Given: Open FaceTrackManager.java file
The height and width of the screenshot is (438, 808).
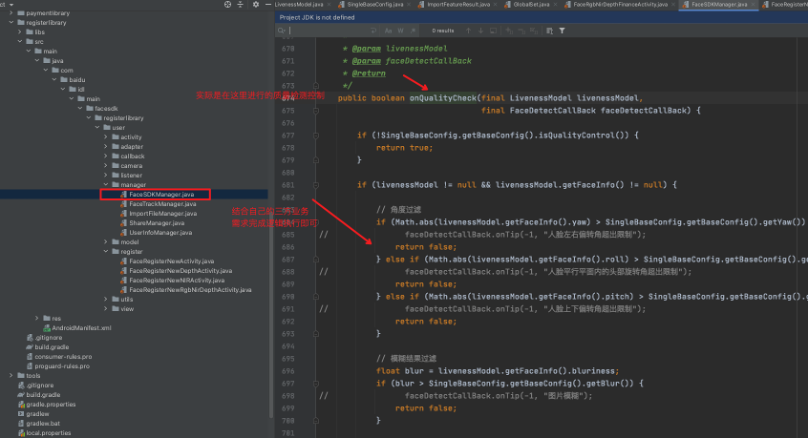Looking at the screenshot, I should coord(158,204).
